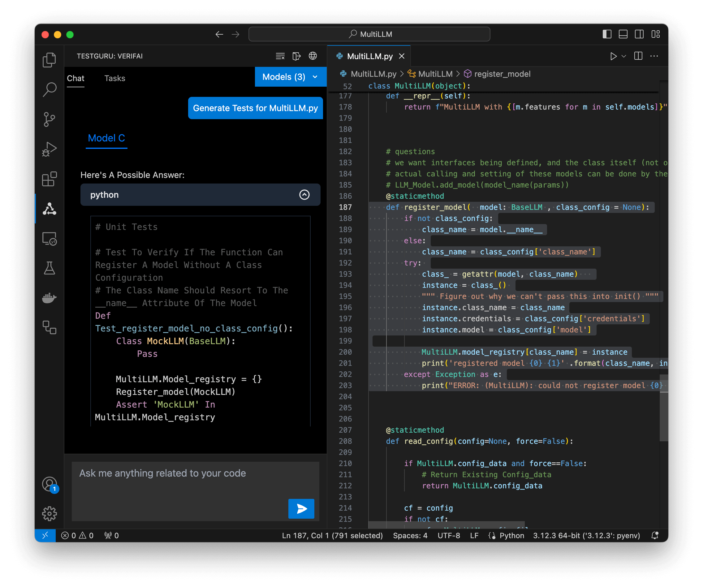This screenshot has height=588, width=703.
Task: Switch to the Chat tab
Action: click(x=76, y=78)
